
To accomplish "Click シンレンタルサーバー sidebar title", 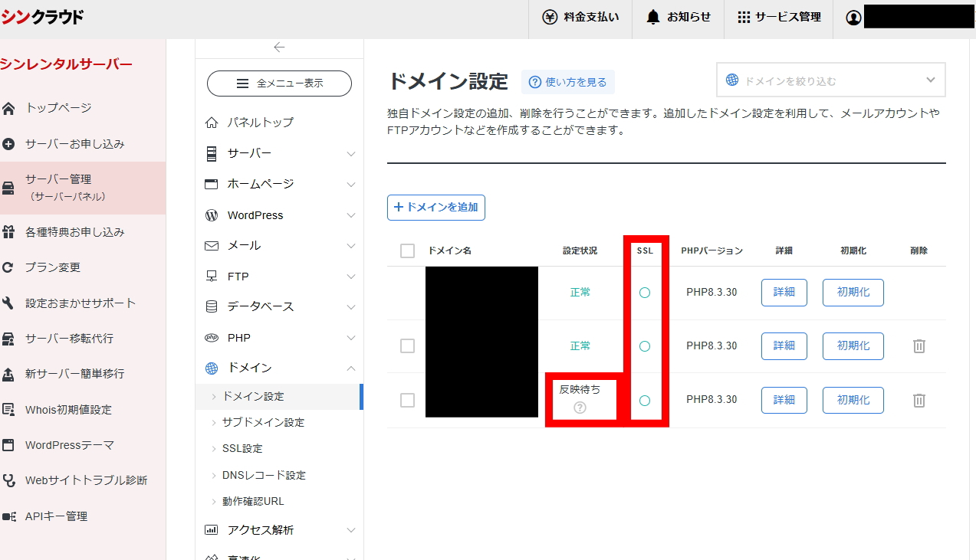I will [66, 64].
